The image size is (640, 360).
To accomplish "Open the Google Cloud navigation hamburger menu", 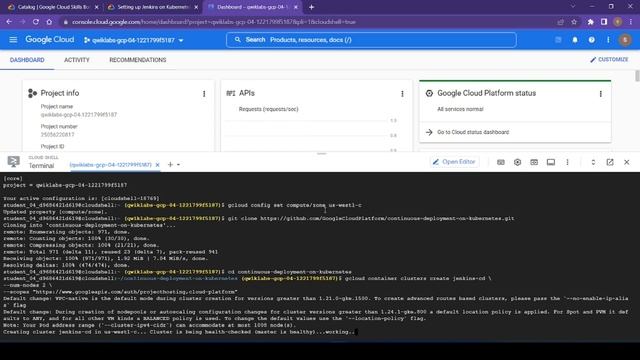I will click(x=13, y=40).
